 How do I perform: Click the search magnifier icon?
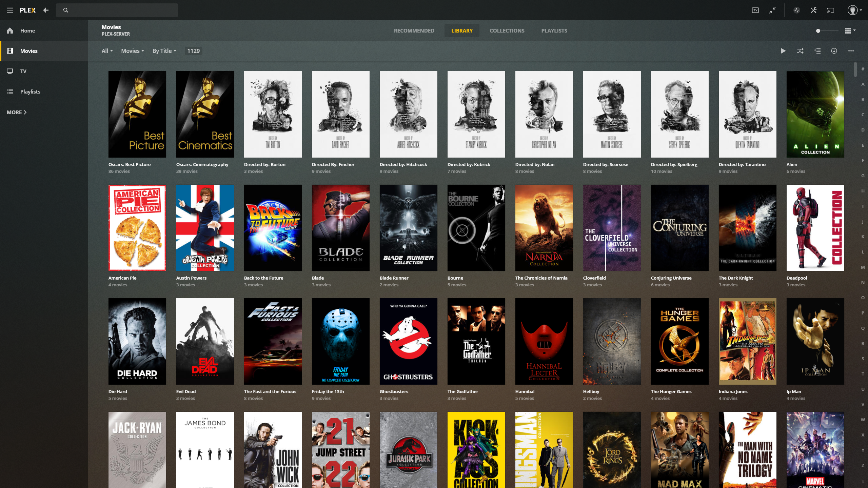tap(66, 10)
